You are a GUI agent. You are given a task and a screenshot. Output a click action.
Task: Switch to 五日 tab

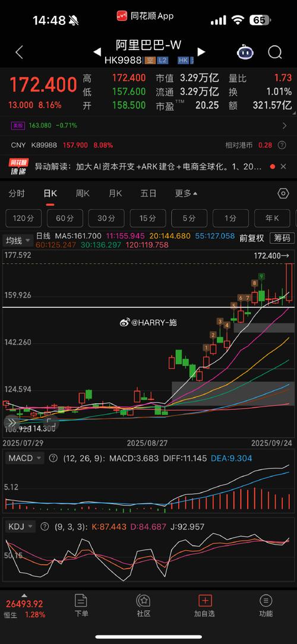148,194
